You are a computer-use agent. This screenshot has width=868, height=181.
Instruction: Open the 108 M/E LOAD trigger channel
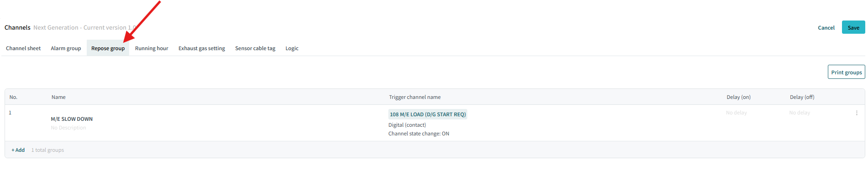[x=428, y=114]
